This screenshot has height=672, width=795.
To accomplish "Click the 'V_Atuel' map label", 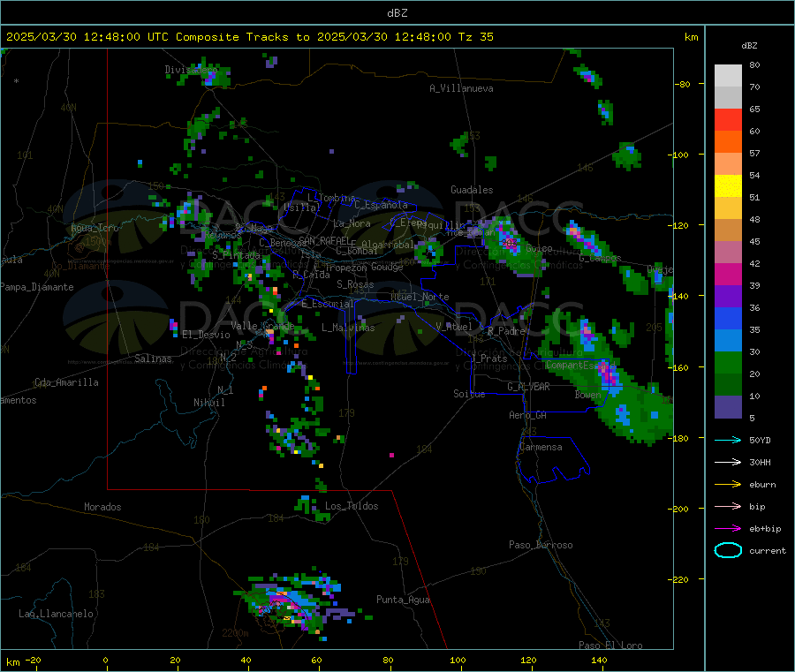I will (454, 327).
